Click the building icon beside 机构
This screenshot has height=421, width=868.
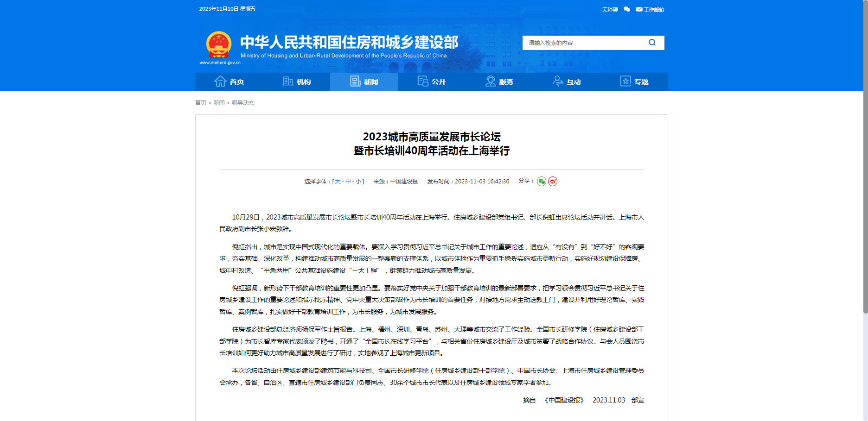coord(288,82)
